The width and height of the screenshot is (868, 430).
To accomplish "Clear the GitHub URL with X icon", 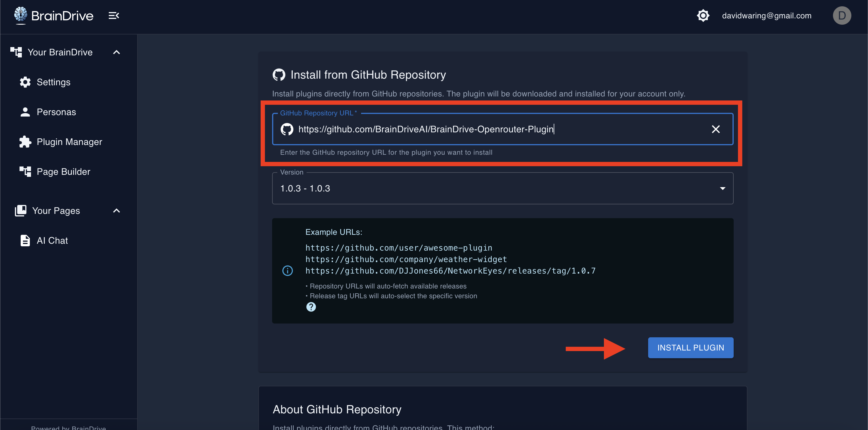I will pos(715,129).
